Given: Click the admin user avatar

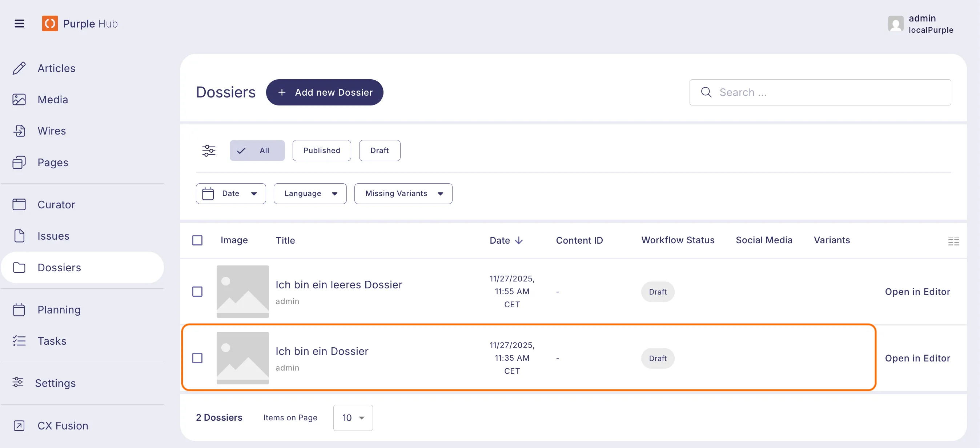Looking at the screenshot, I should 896,24.
